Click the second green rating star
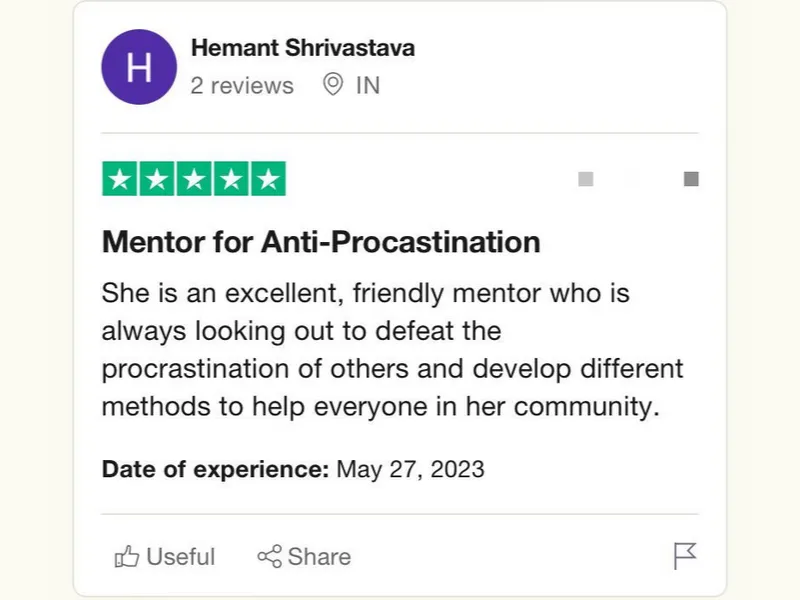 [157, 179]
